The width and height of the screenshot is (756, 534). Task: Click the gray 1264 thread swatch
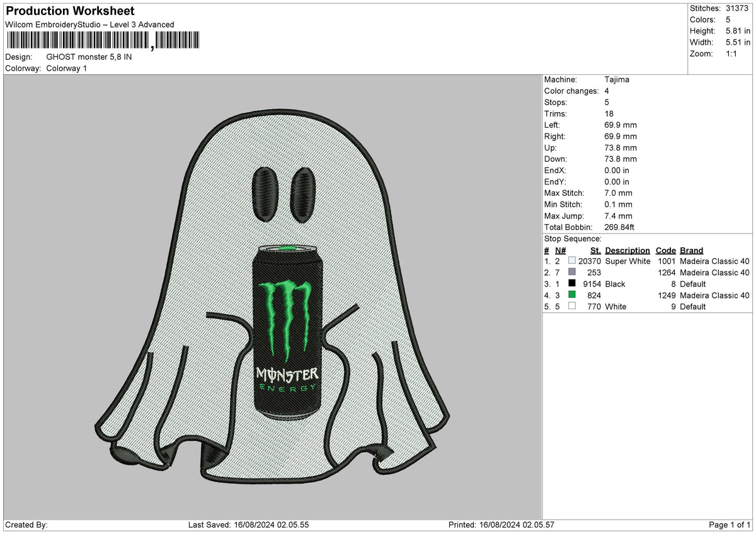572,272
